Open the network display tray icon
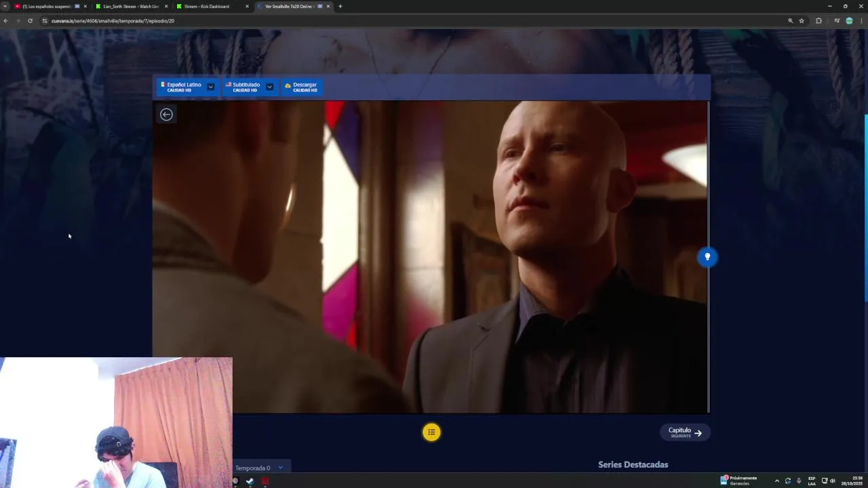The image size is (868, 488). [x=825, y=481]
